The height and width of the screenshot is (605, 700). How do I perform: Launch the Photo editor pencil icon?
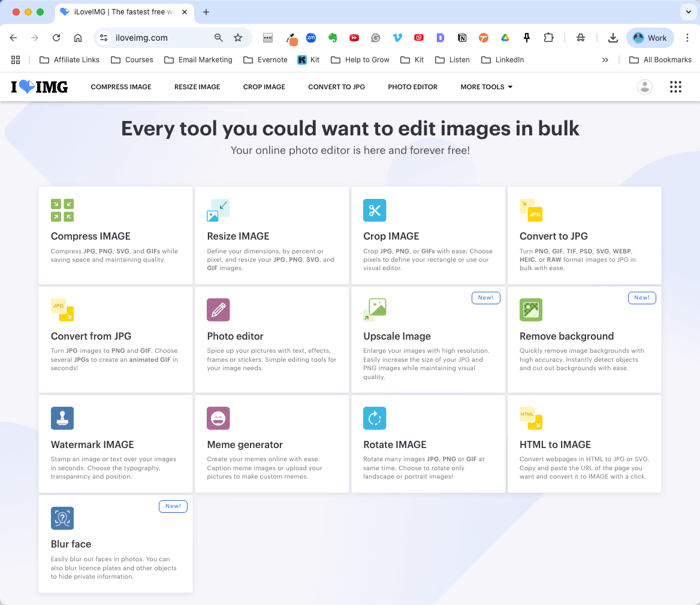coord(218,310)
